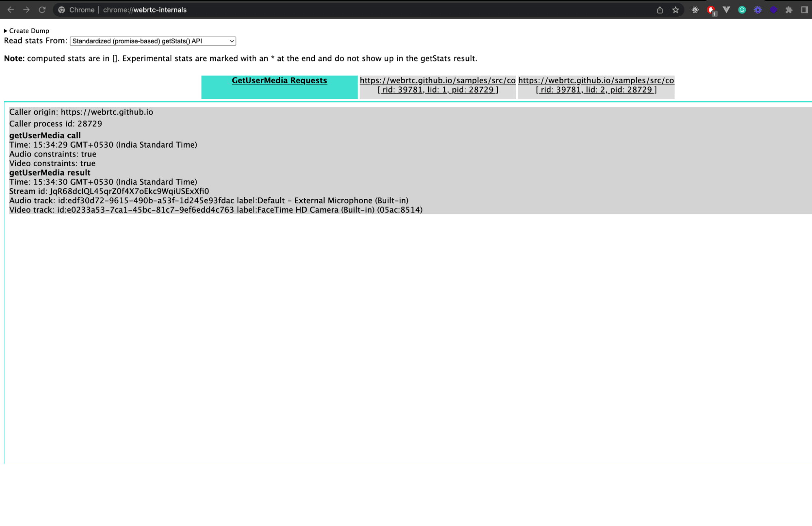The width and height of the screenshot is (812, 526).
Task: Click the Chrome site info icon
Action: 62,10
